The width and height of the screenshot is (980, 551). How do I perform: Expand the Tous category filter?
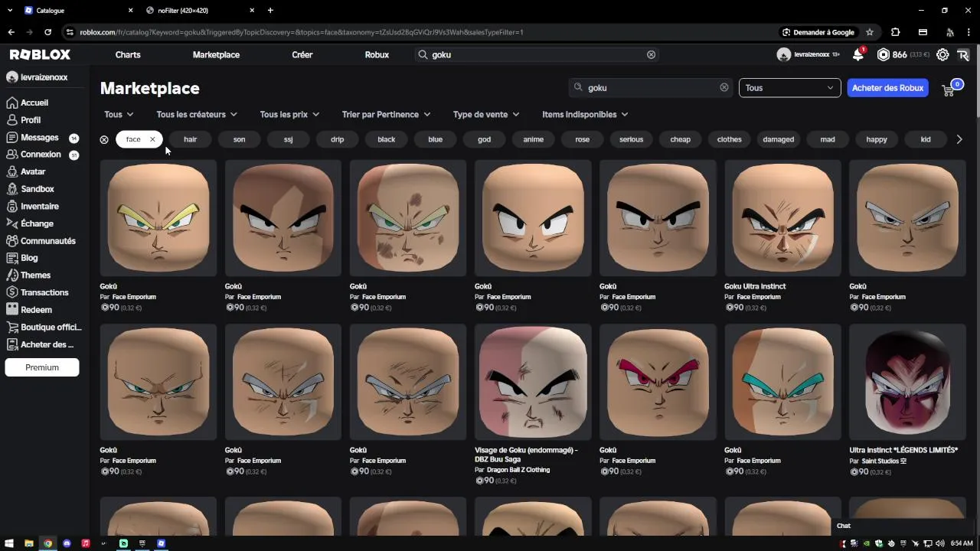[x=119, y=115]
